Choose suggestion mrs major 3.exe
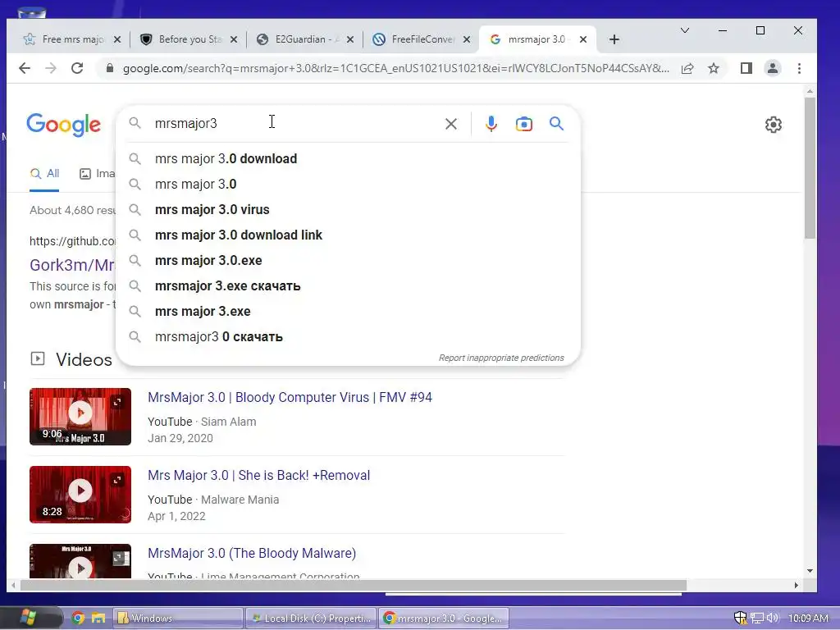The width and height of the screenshot is (840, 630). tap(348, 311)
